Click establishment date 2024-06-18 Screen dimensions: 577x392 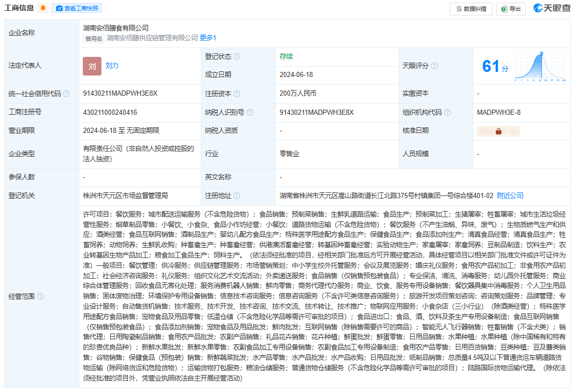click(x=296, y=74)
